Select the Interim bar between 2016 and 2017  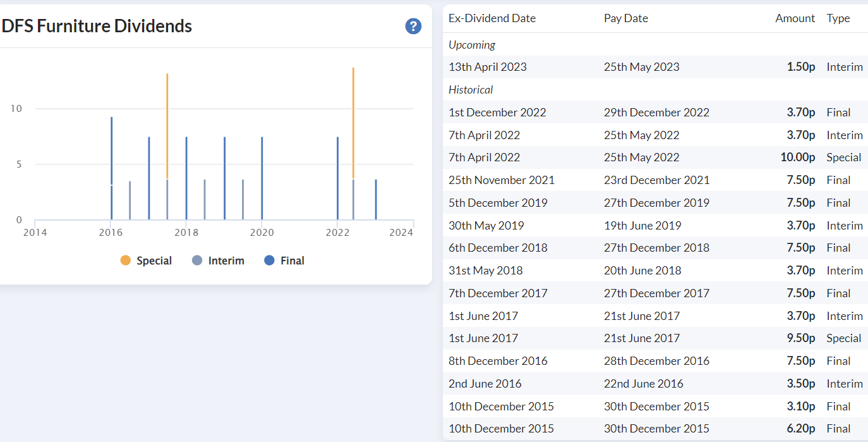click(130, 200)
